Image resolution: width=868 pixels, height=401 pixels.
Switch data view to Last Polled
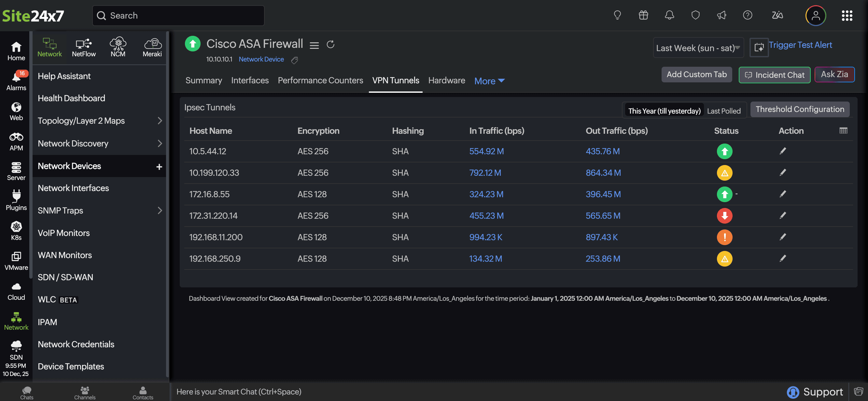click(724, 111)
